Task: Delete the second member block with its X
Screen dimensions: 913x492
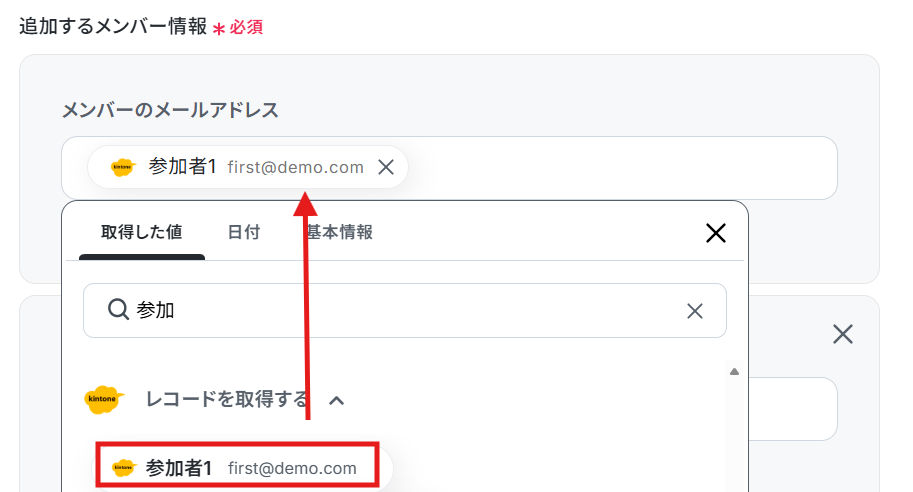Action: (x=843, y=334)
